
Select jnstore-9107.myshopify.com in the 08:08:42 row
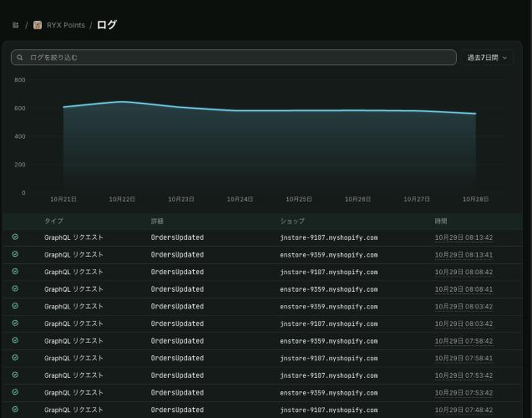(x=329, y=272)
